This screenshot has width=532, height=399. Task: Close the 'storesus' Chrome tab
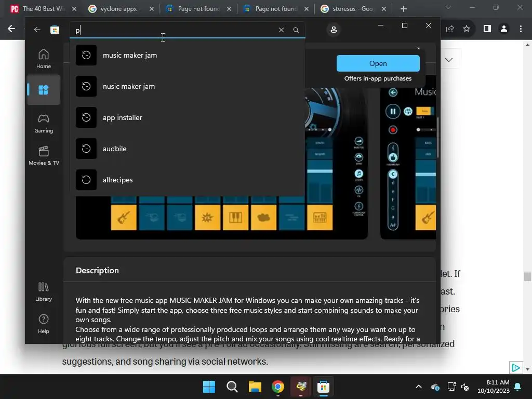pyautogui.click(x=384, y=9)
